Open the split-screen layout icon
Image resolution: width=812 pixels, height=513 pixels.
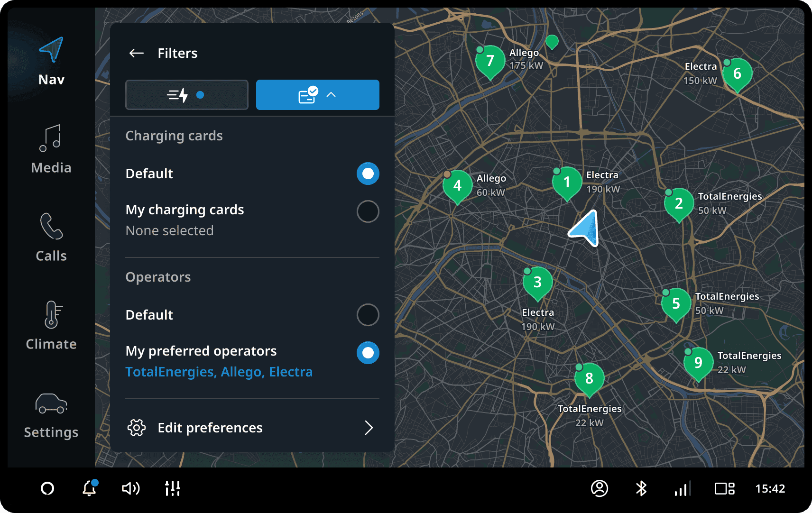(x=724, y=488)
